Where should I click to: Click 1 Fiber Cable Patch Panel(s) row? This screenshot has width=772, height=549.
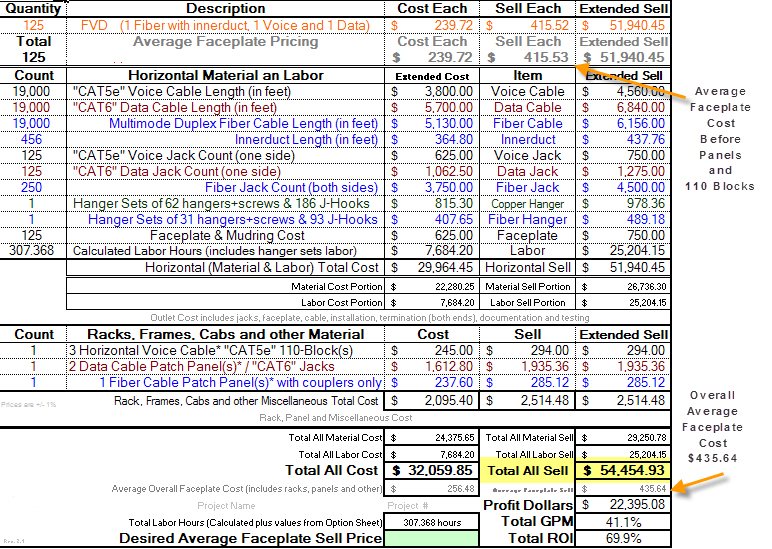click(x=225, y=383)
